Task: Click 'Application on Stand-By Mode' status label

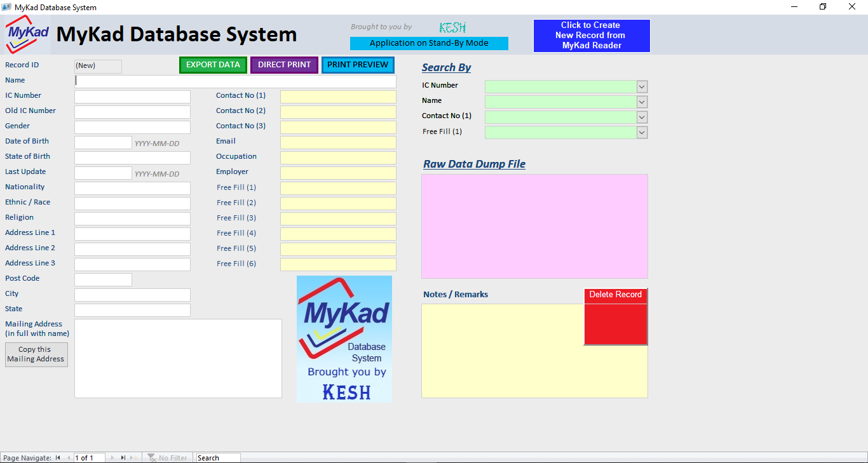Action: (x=429, y=43)
